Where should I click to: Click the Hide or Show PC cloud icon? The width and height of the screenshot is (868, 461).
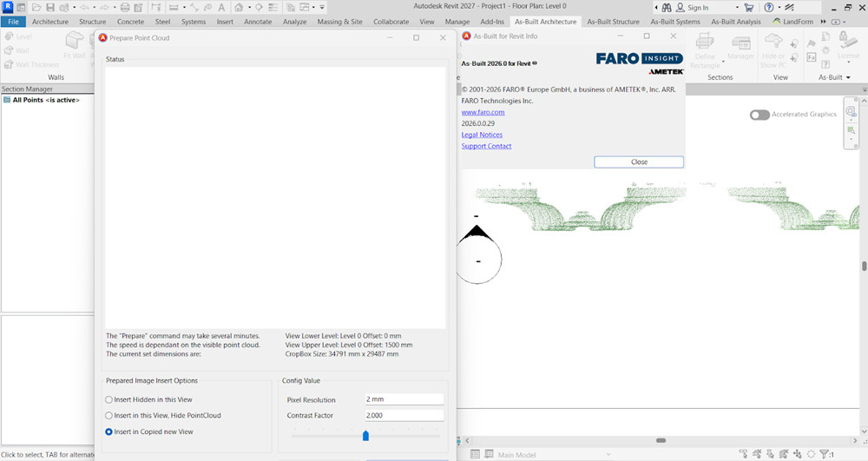[773, 42]
